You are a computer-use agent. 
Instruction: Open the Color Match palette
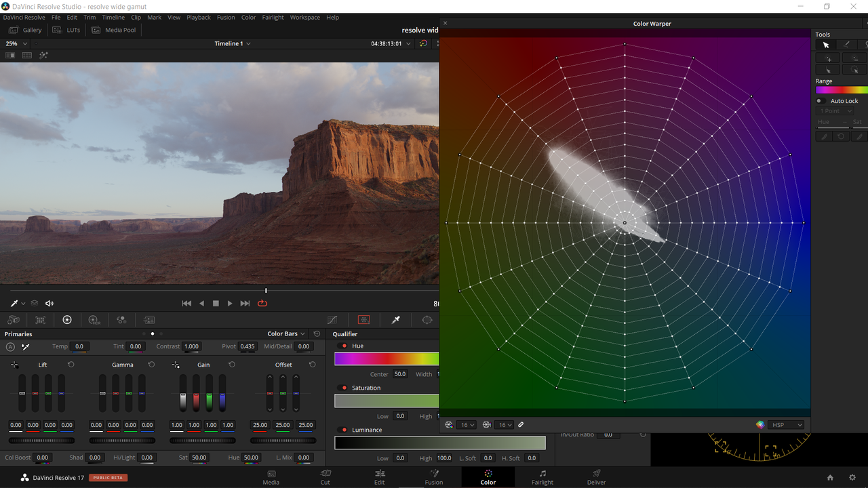(41, 320)
